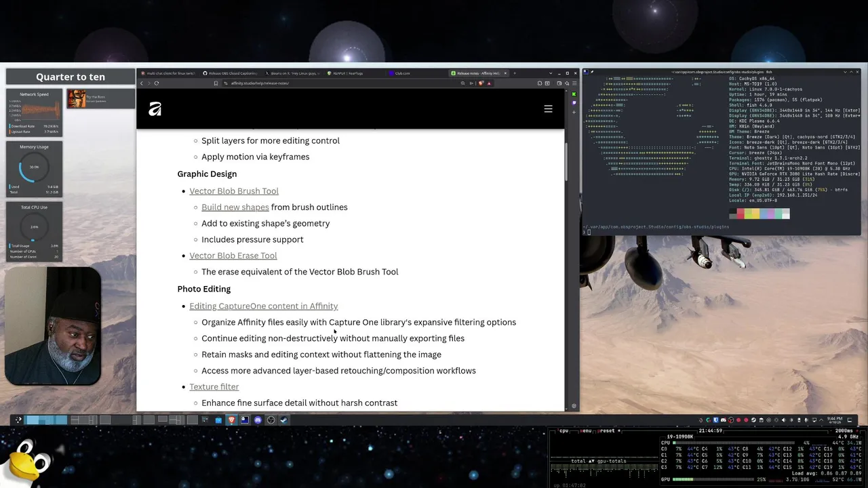Open Steam from the taskbar
The height and width of the screenshot is (488, 868).
point(283,420)
